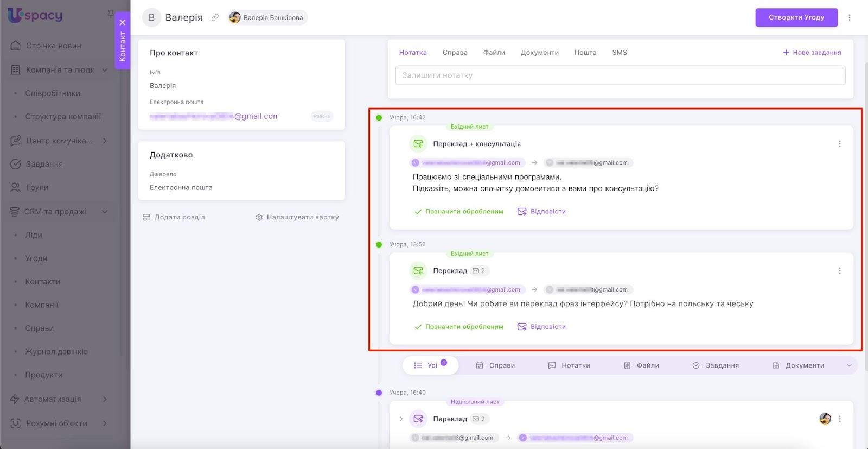Mark Переклад + консультація email as processed
Screen dimensions: 868x449
point(458,212)
